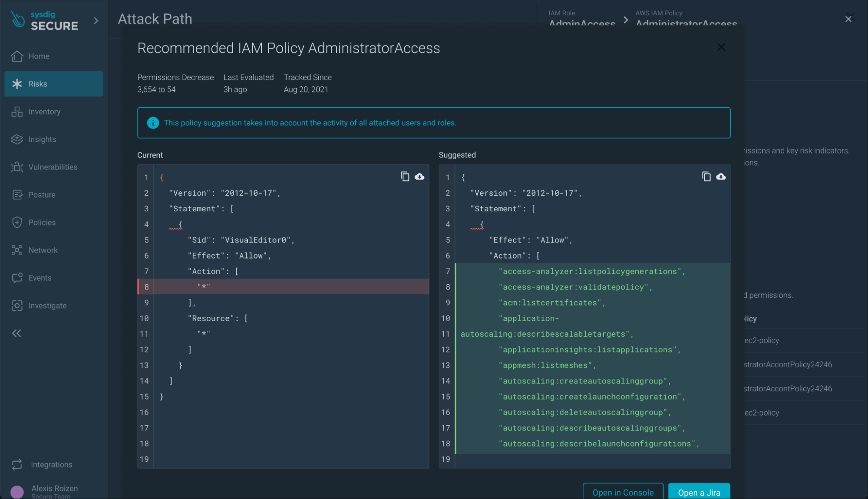The image size is (868, 499).
Task: Click the Open a Jira button
Action: (699, 492)
